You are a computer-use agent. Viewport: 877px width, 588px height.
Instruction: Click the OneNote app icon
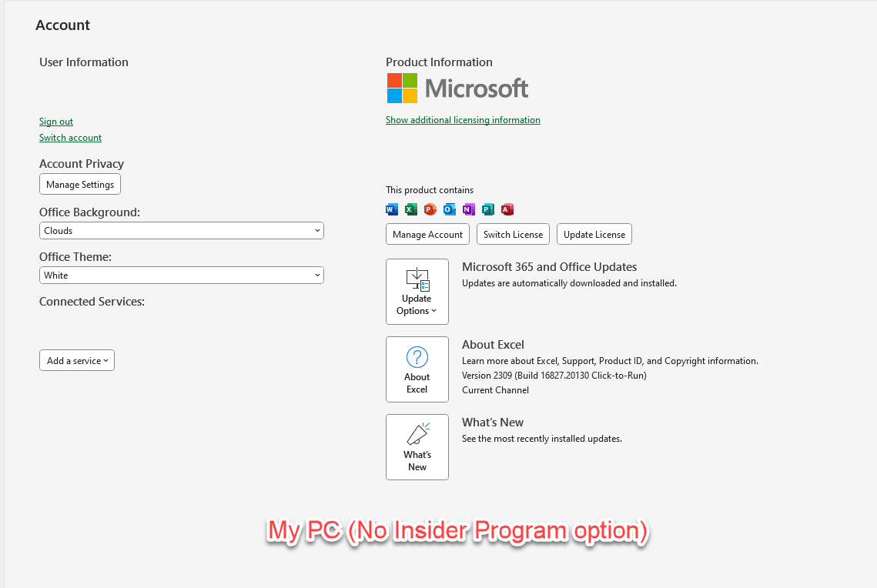(469, 209)
